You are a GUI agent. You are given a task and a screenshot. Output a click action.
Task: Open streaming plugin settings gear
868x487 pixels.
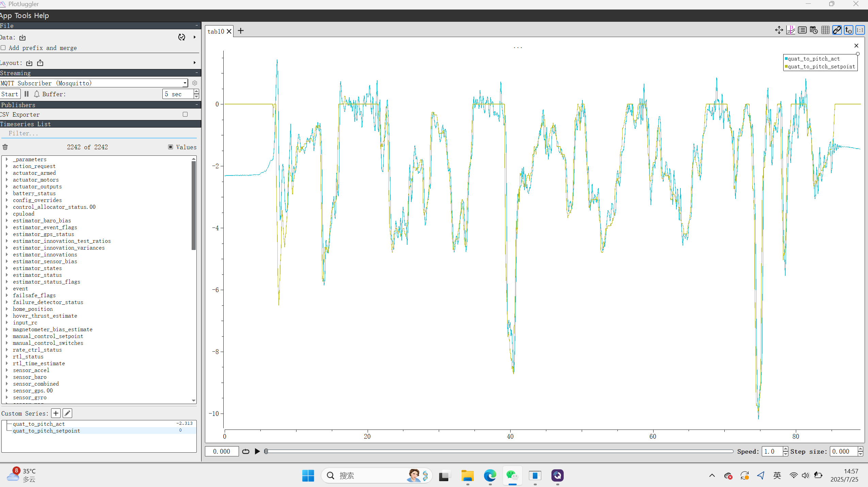tap(195, 83)
